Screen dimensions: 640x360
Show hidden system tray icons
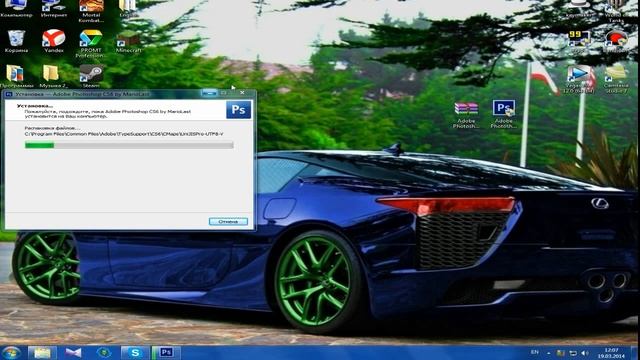(x=549, y=353)
